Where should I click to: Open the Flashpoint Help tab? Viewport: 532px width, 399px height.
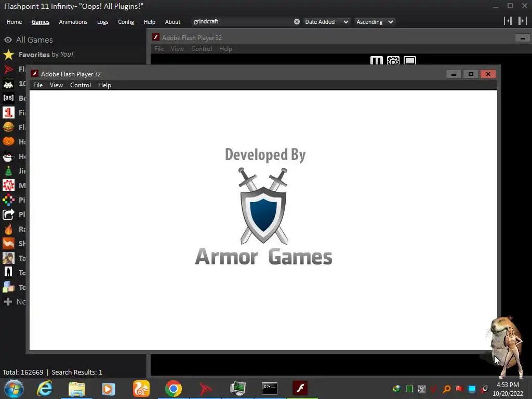(150, 22)
